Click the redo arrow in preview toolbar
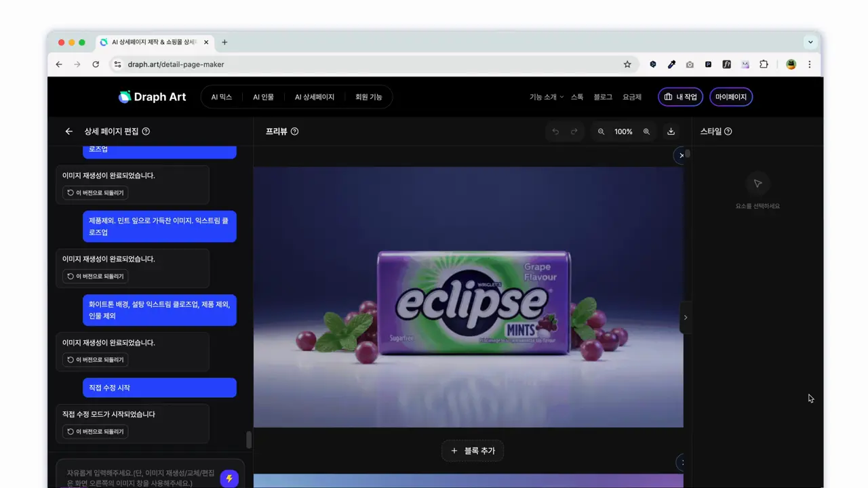This screenshot has width=868, height=488. click(574, 131)
